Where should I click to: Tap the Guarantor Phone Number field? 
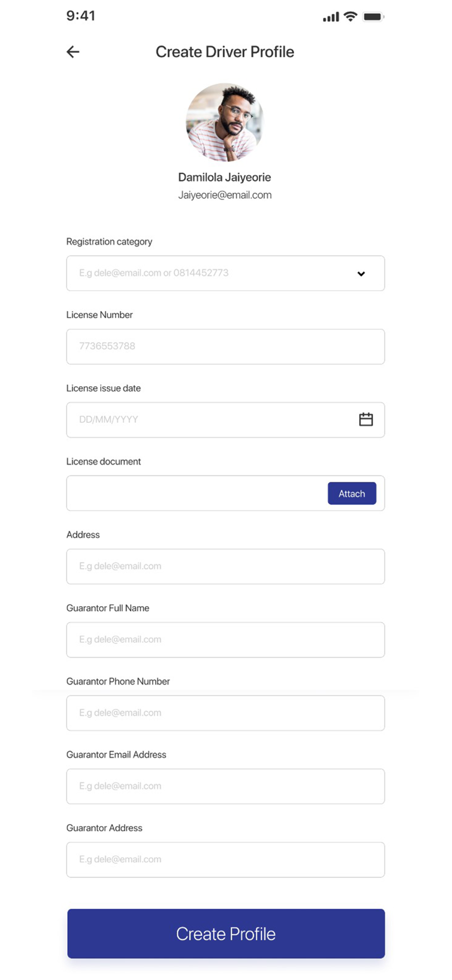coord(225,713)
